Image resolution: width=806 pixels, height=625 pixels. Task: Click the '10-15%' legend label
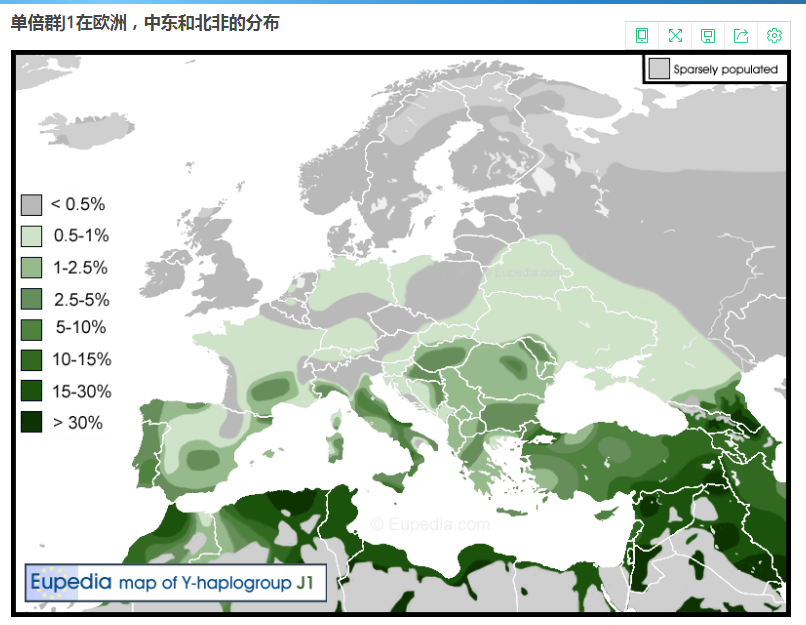82,359
